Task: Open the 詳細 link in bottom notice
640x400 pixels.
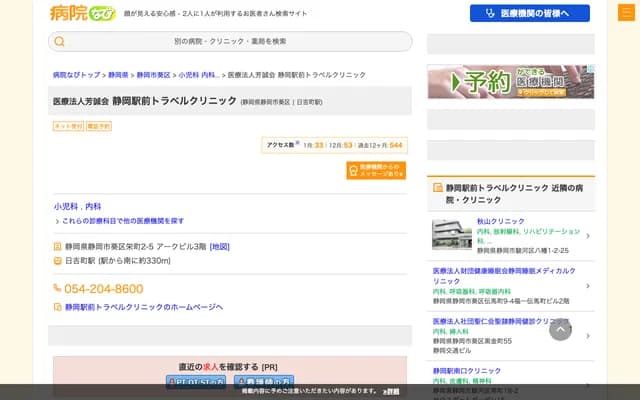Action: point(391,391)
